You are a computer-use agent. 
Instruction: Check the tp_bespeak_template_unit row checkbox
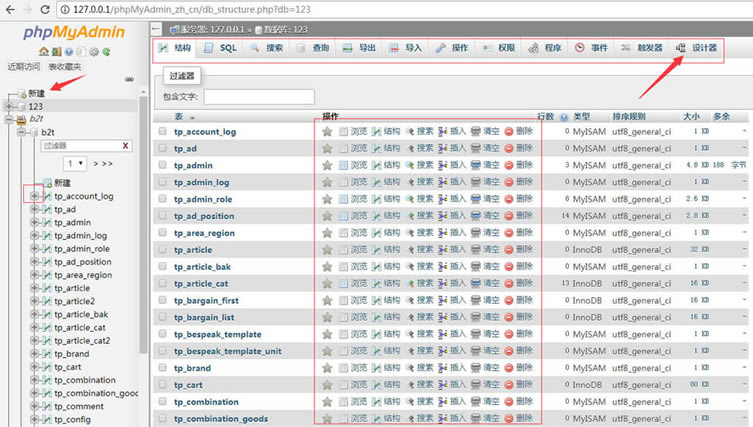tap(162, 351)
